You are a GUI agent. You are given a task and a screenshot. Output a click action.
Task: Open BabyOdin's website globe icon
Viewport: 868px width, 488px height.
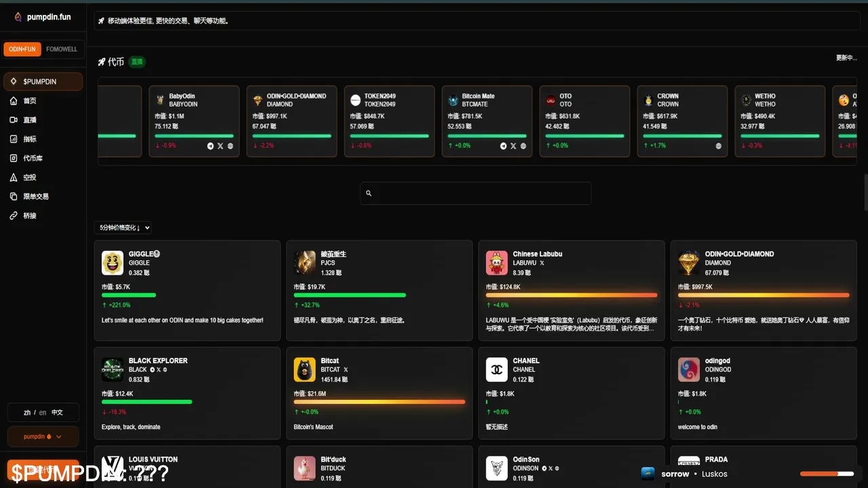point(230,146)
